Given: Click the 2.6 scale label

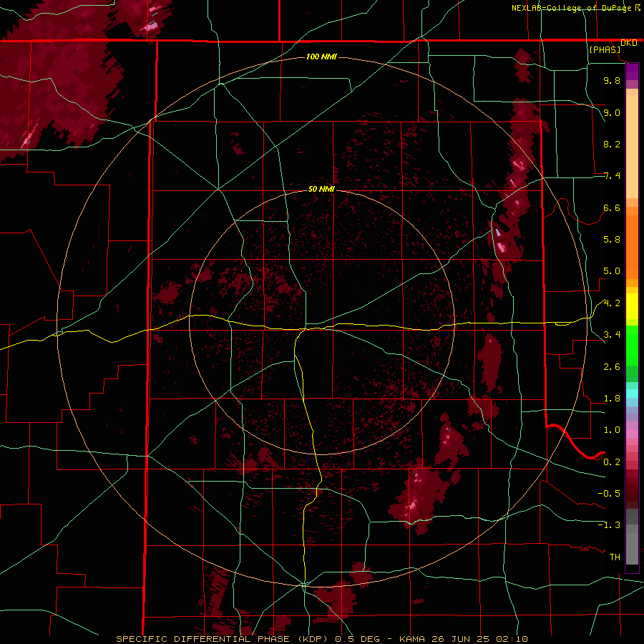Looking at the screenshot, I should 612,367.
